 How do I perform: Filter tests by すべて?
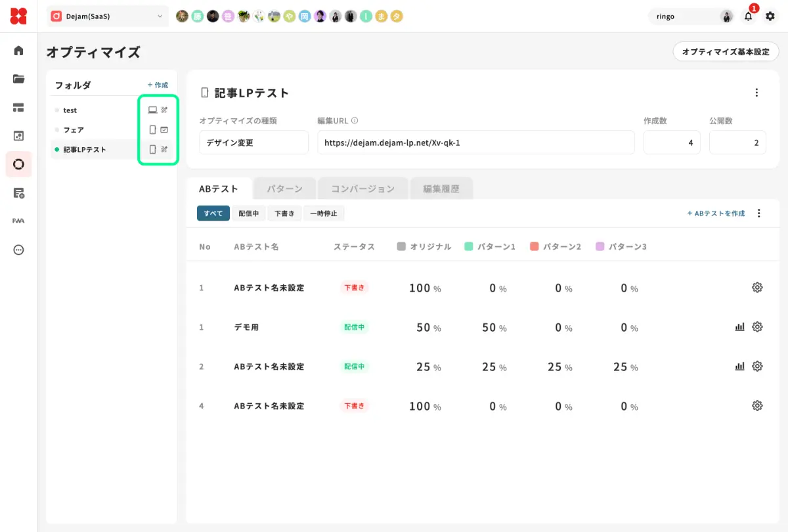[x=213, y=213]
